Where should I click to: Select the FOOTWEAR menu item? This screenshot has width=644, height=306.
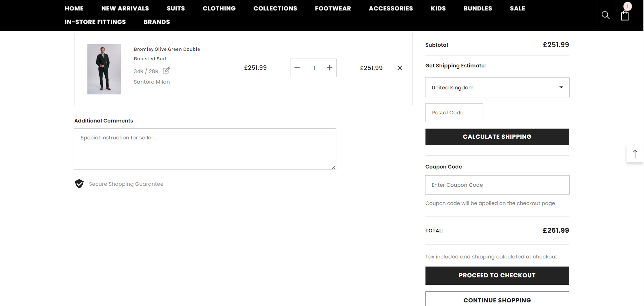[x=333, y=8]
